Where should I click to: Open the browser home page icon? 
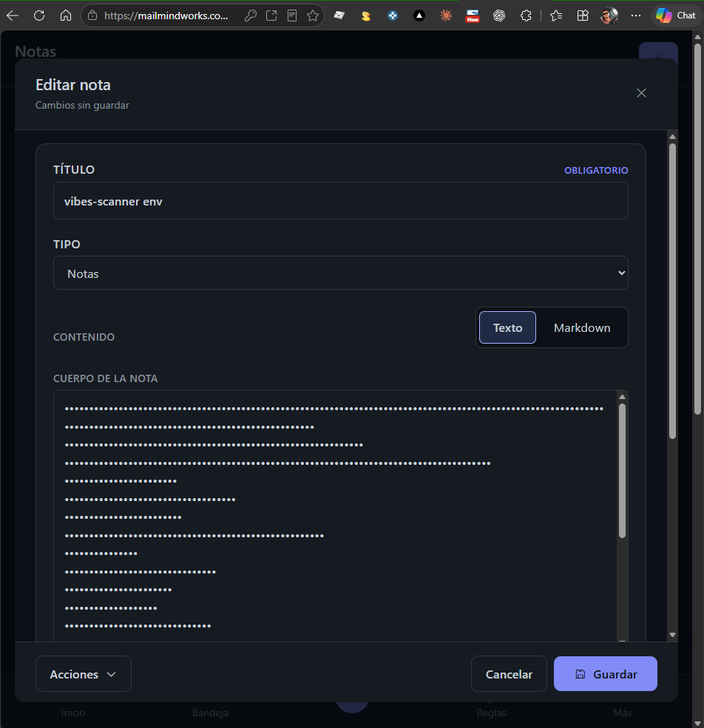pos(66,16)
